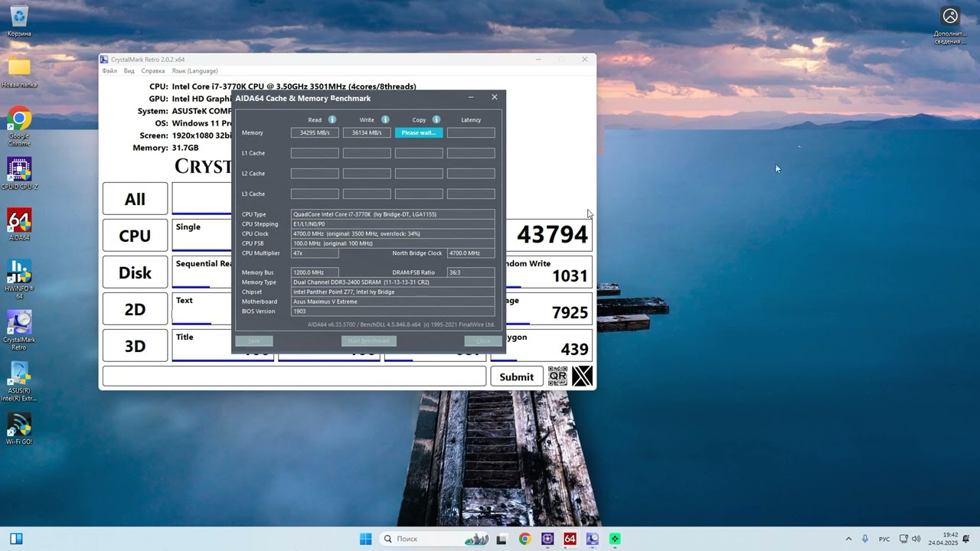Click the AIDA64 taskbar icon

pos(570,539)
